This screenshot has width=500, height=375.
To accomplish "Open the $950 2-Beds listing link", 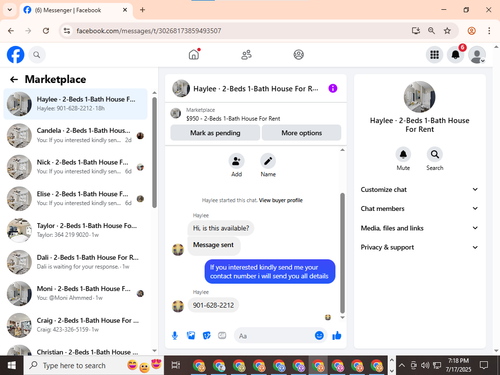I will (233, 119).
